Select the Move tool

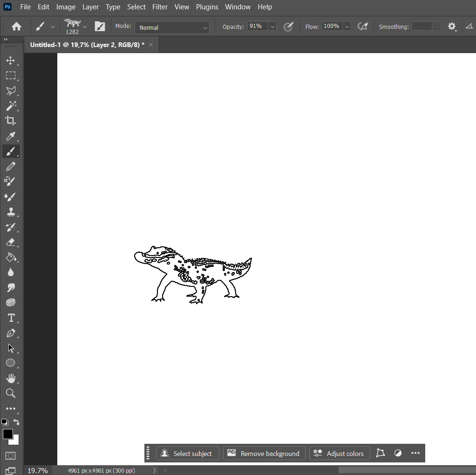(x=11, y=61)
